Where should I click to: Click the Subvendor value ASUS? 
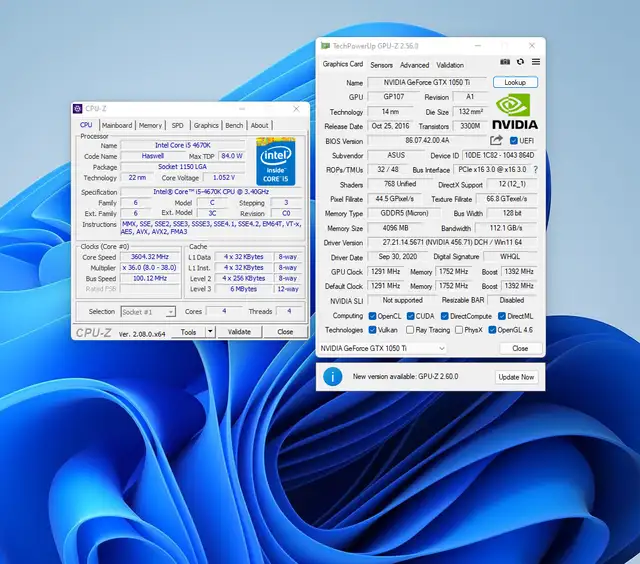(396, 155)
